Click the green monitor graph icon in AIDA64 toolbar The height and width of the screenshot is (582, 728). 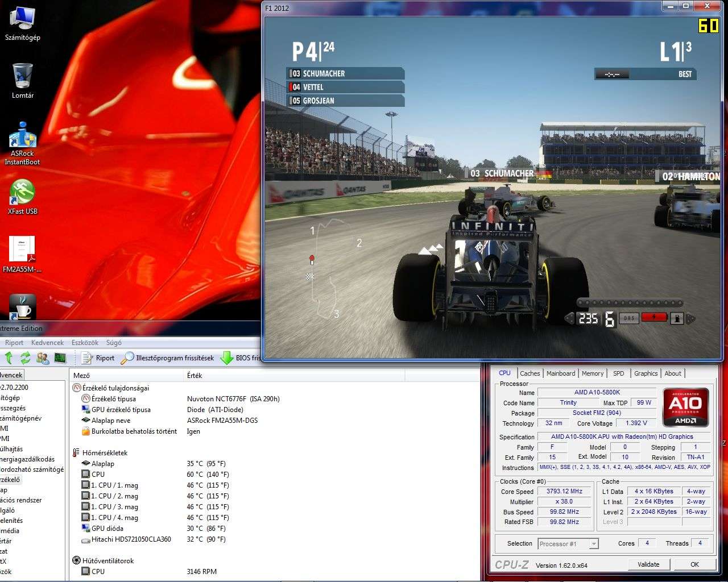60,357
